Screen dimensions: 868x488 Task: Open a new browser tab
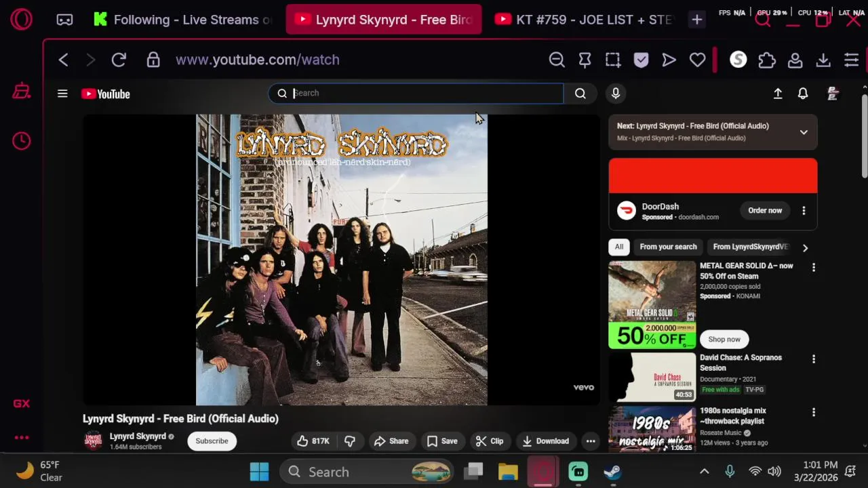pos(696,20)
